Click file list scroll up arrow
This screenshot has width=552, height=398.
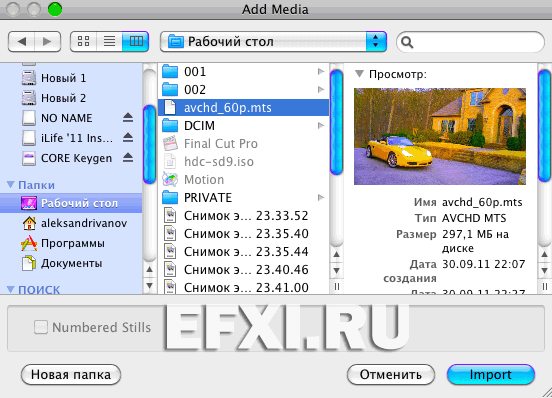pos(337,254)
